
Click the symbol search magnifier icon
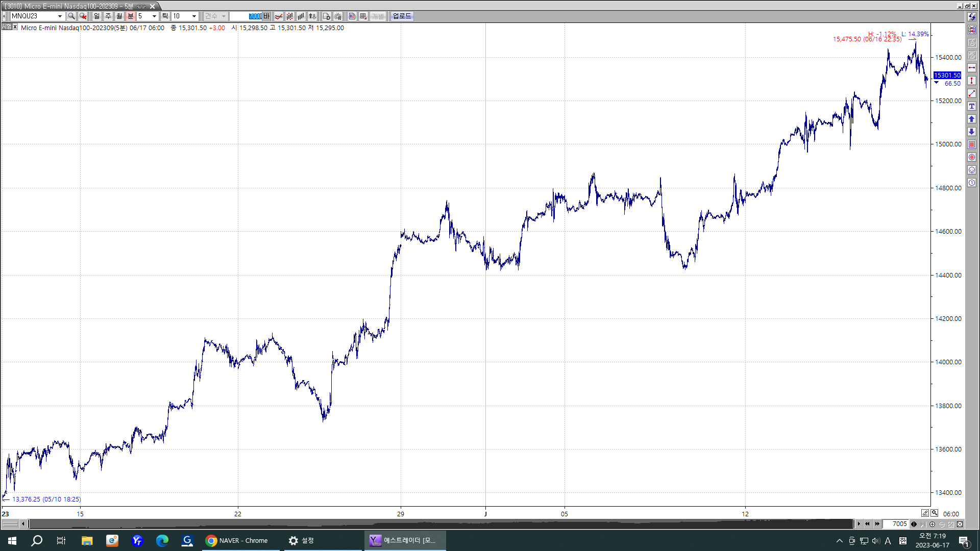point(71,16)
